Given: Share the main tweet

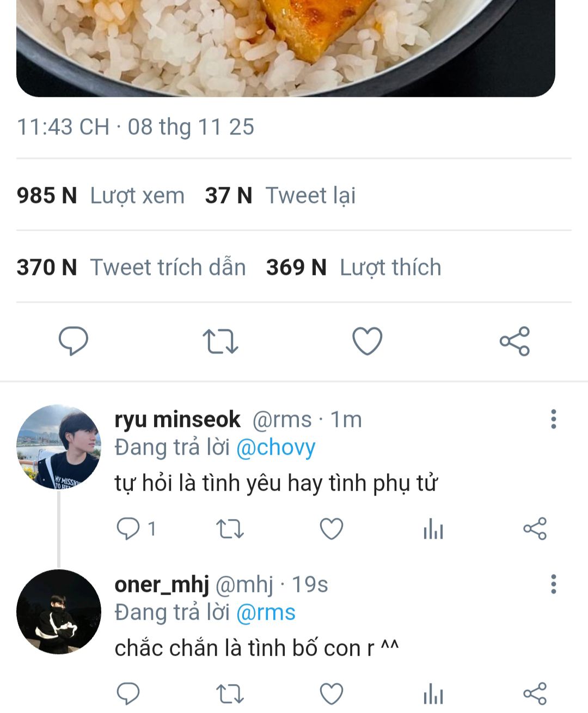Looking at the screenshot, I should click(x=514, y=342).
